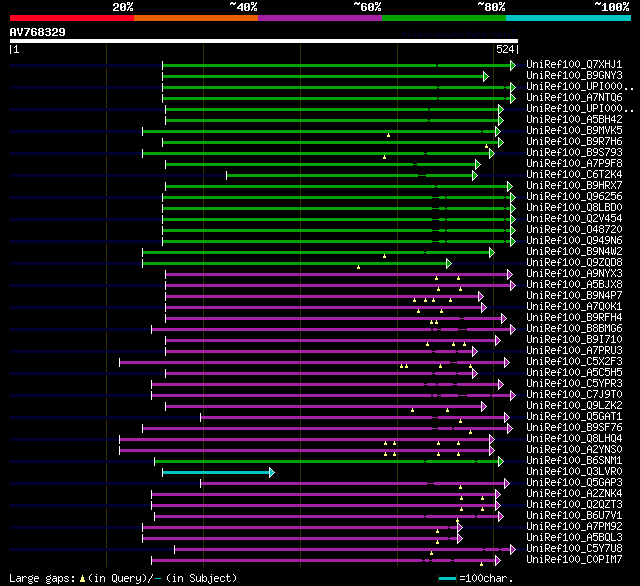Select the UniRef100_B9N4P7 label
Screen dimensions: 640x586
[574, 295]
